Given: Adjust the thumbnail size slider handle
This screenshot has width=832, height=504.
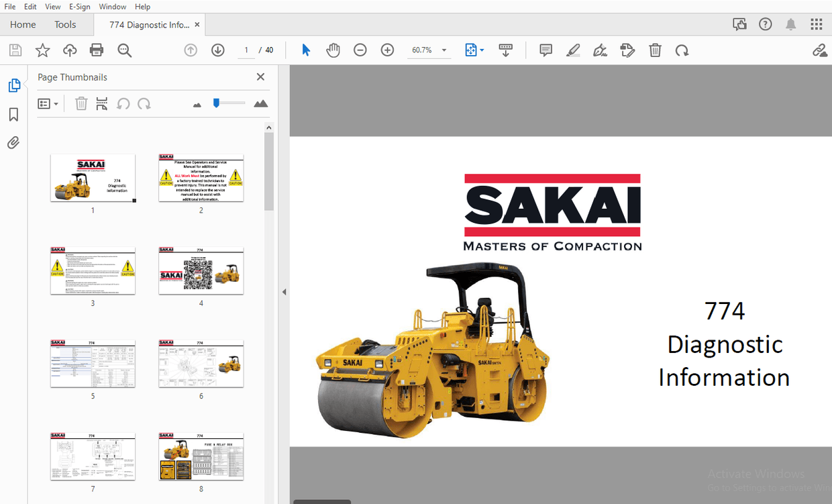Looking at the screenshot, I should (x=216, y=103).
